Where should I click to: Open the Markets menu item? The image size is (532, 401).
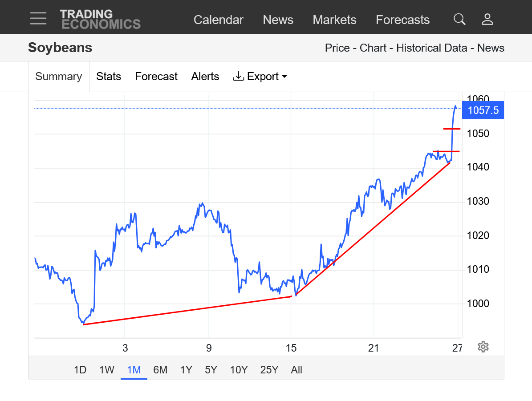click(334, 20)
